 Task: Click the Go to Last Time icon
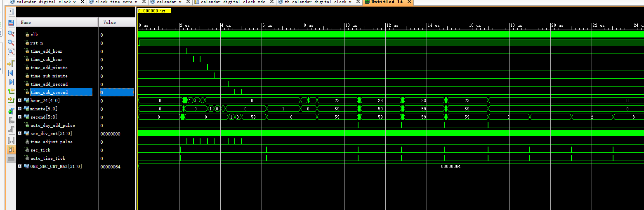tap(11, 82)
